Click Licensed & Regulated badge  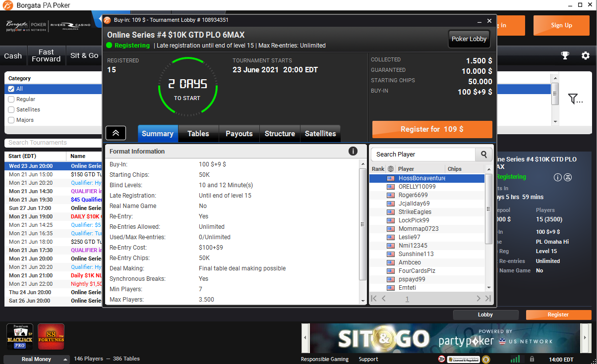[464, 360]
